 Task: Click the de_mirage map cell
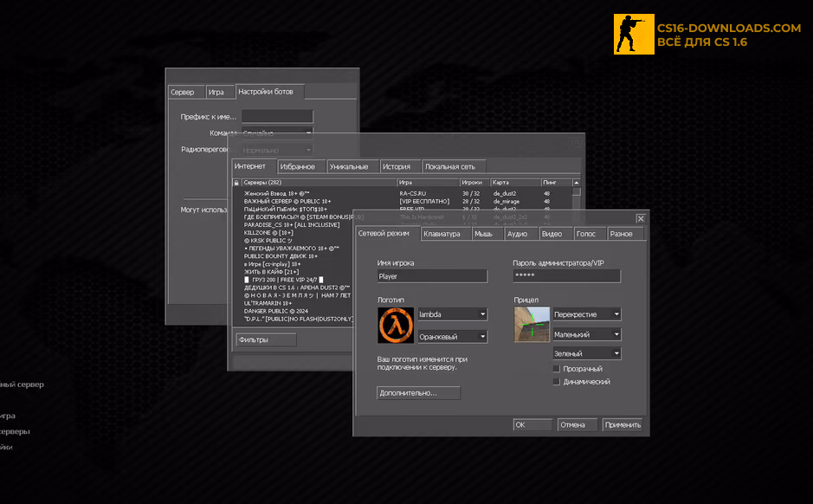click(506, 201)
